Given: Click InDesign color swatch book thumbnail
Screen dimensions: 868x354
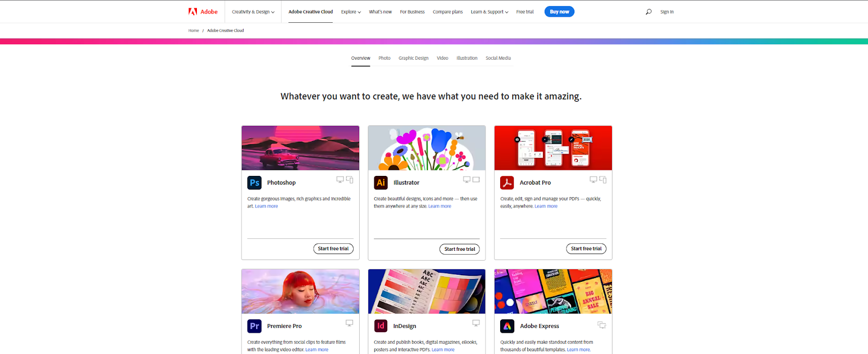Looking at the screenshot, I should click(427, 292).
